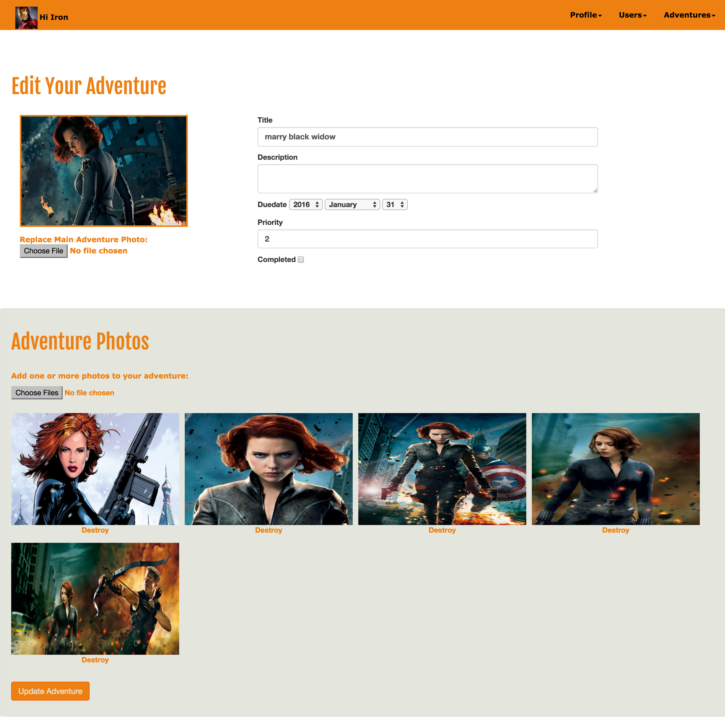725x728 pixels.
Task: Open the Duedate day dropdown
Action: click(x=395, y=205)
